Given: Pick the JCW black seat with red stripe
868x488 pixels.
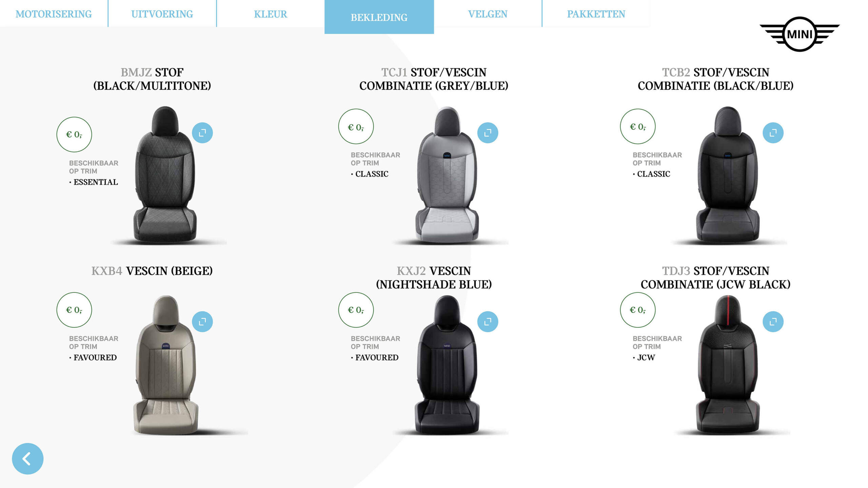Looking at the screenshot, I should click(x=728, y=365).
